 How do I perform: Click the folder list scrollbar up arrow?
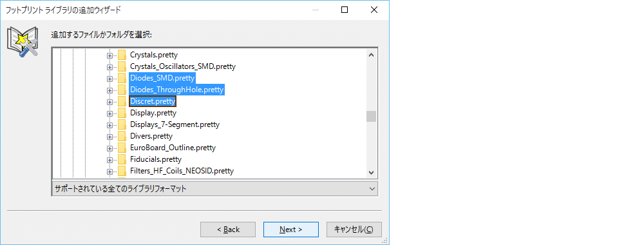(x=372, y=54)
